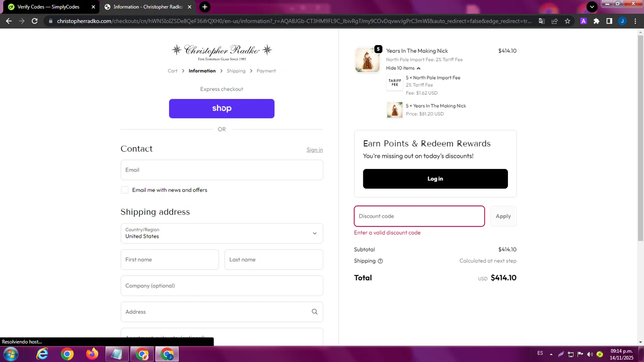Click the Enter a valid discount code message

387,232
